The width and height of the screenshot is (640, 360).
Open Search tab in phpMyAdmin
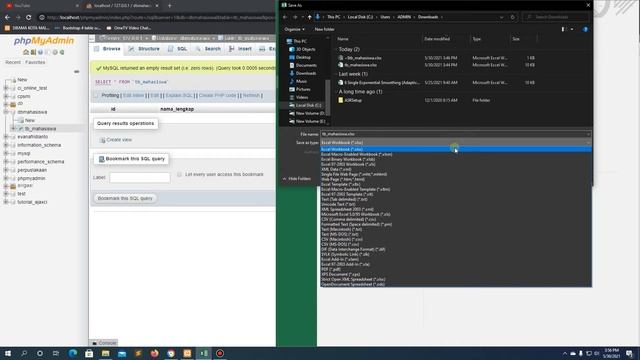pyautogui.click(x=208, y=49)
